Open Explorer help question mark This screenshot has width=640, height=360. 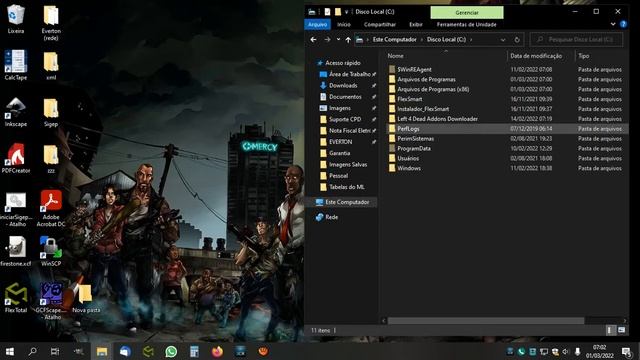coord(623,24)
